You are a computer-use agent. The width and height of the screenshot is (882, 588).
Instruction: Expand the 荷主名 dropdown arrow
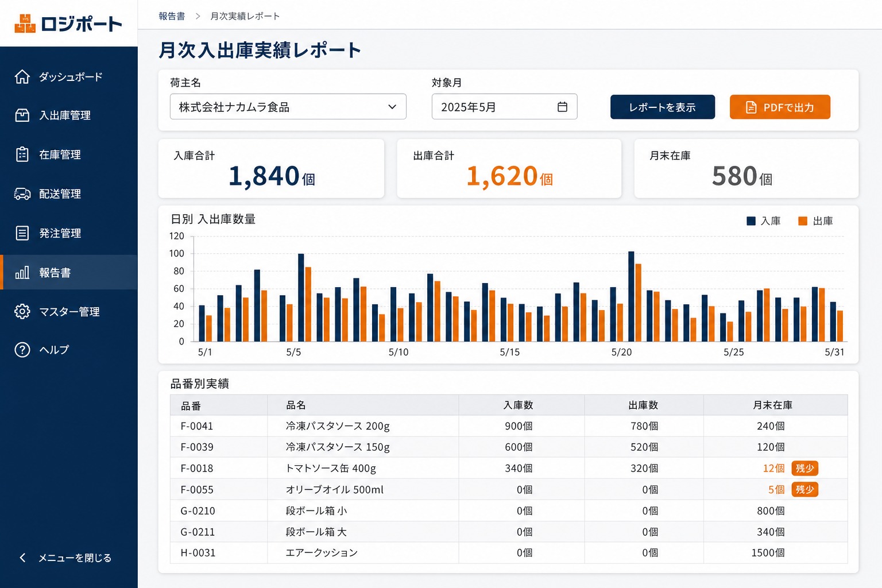pyautogui.click(x=392, y=107)
